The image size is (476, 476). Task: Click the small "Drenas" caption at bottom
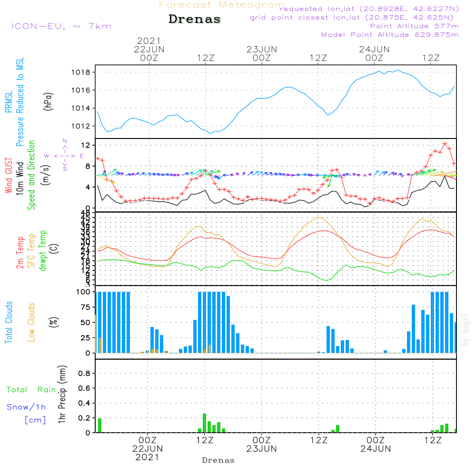218,460
